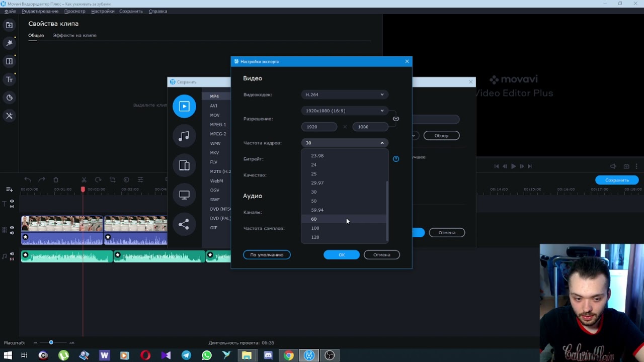Click По умолчанию button
Screen dimensions: 644x362
click(267, 255)
